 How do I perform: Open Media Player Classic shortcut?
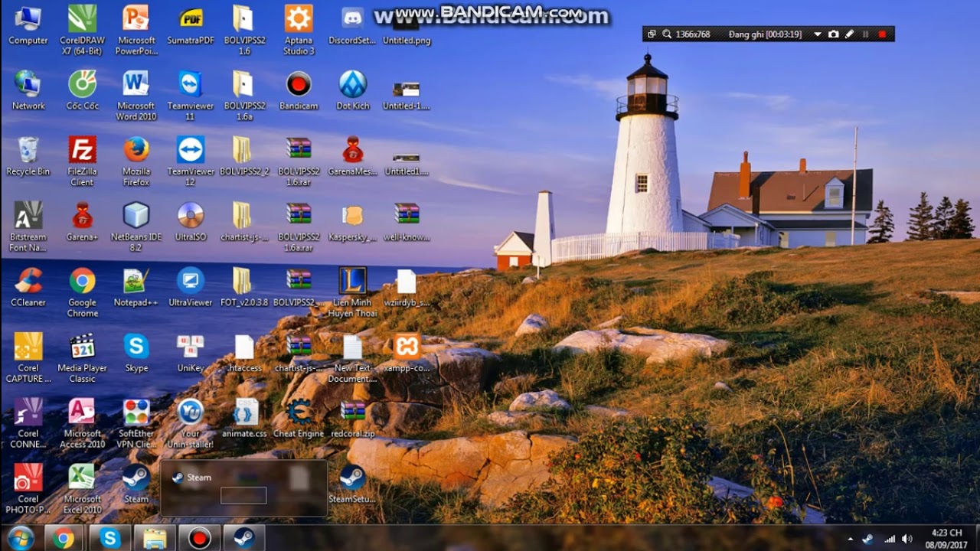coord(82,357)
